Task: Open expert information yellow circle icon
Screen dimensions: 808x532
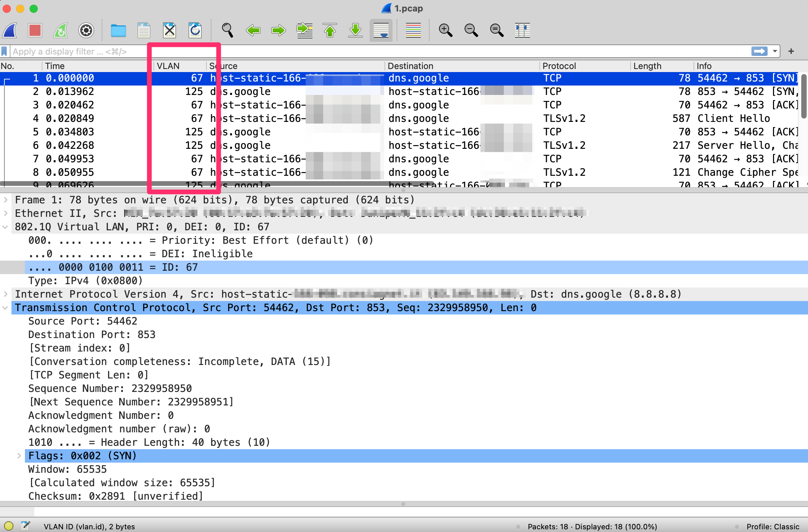Action: [8, 526]
